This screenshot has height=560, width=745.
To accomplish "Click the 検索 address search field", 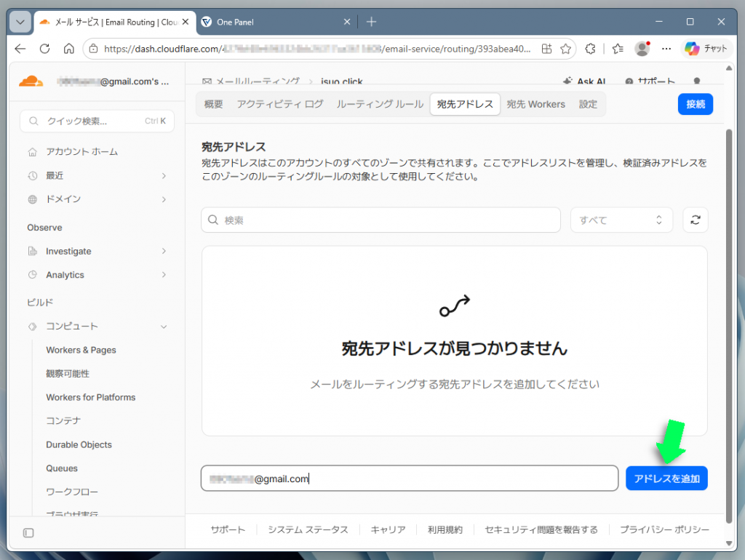I will pos(381,220).
